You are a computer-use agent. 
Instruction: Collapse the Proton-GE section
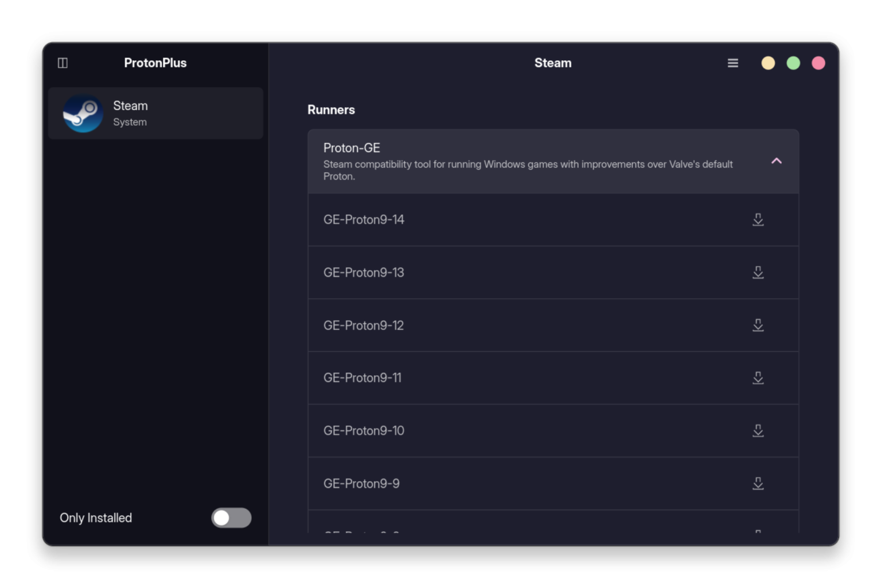click(776, 161)
